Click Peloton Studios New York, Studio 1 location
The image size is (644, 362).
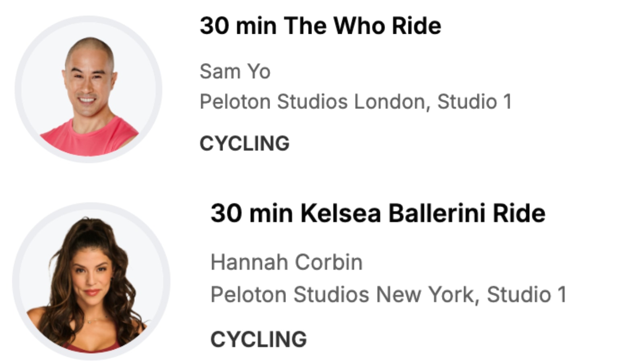coord(388,294)
